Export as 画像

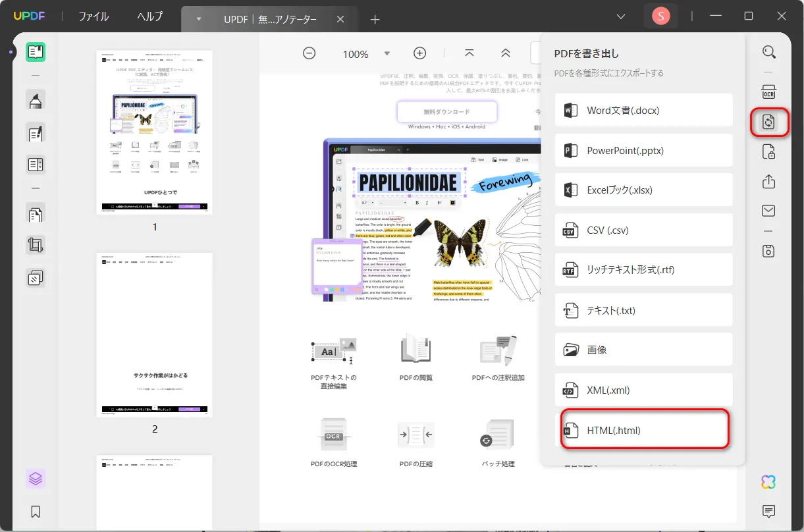[x=643, y=350]
